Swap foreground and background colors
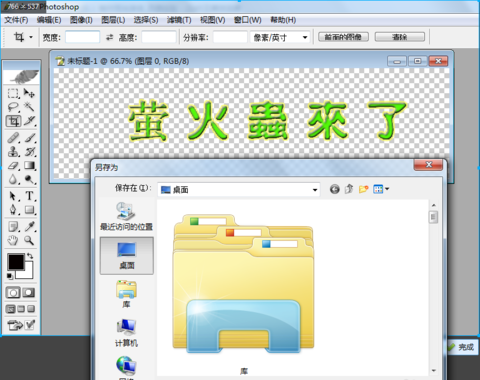 point(30,256)
